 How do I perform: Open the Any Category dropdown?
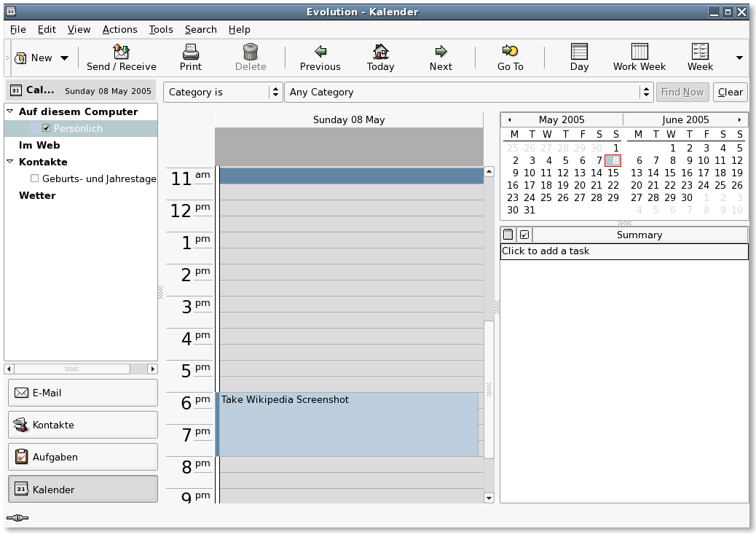468,92
